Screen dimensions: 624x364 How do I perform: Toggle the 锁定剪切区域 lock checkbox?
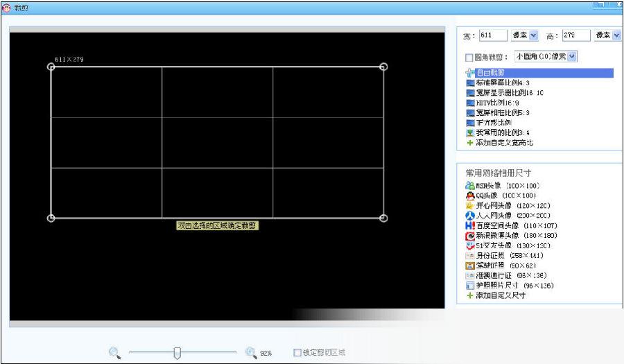[297, 352]
